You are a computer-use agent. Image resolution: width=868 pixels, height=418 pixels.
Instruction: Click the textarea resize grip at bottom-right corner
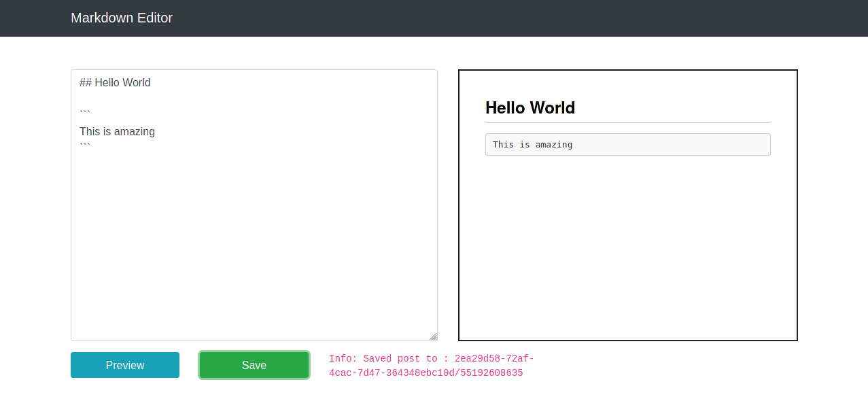(x=433, y=335)
